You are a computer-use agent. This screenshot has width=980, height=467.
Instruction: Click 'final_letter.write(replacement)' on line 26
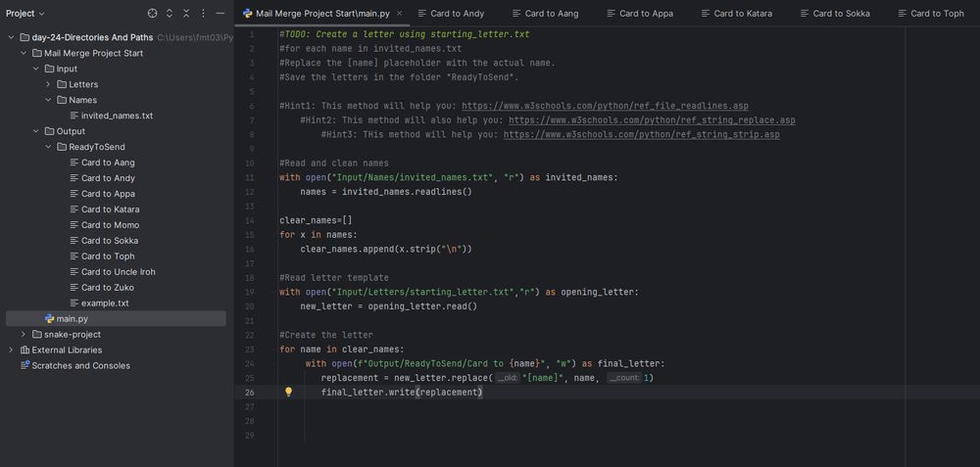(x=402, y=392)
